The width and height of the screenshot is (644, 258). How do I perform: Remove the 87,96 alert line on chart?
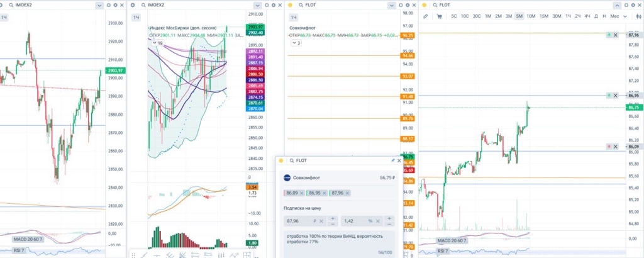coord(616,35)
